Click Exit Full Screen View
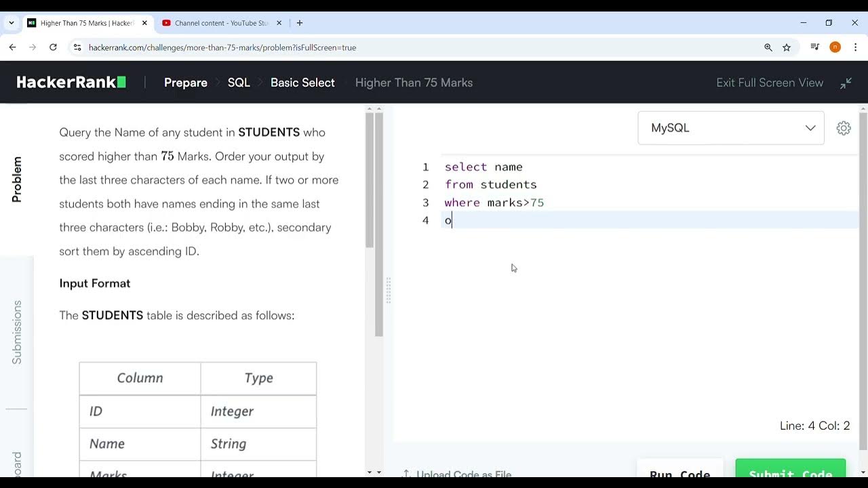Screen dimensions: 868x488 tap(770, 83)
